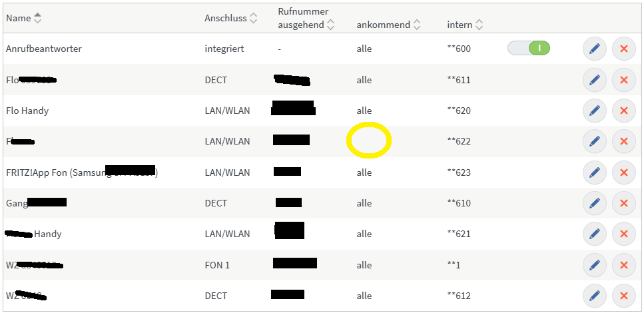Delete the device with internal number **621
Image resolution: width=644 pixels, height=319 pixels.
tap(624, 234)
